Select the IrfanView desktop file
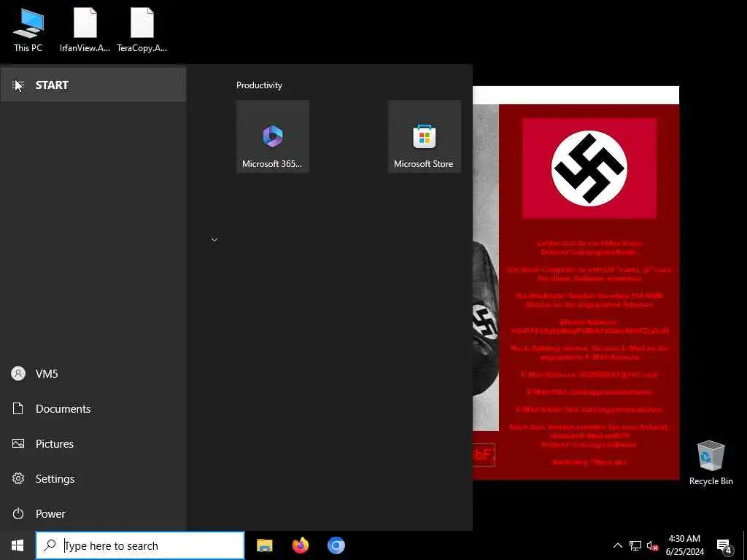747x560 pixels. click(85, 29)
